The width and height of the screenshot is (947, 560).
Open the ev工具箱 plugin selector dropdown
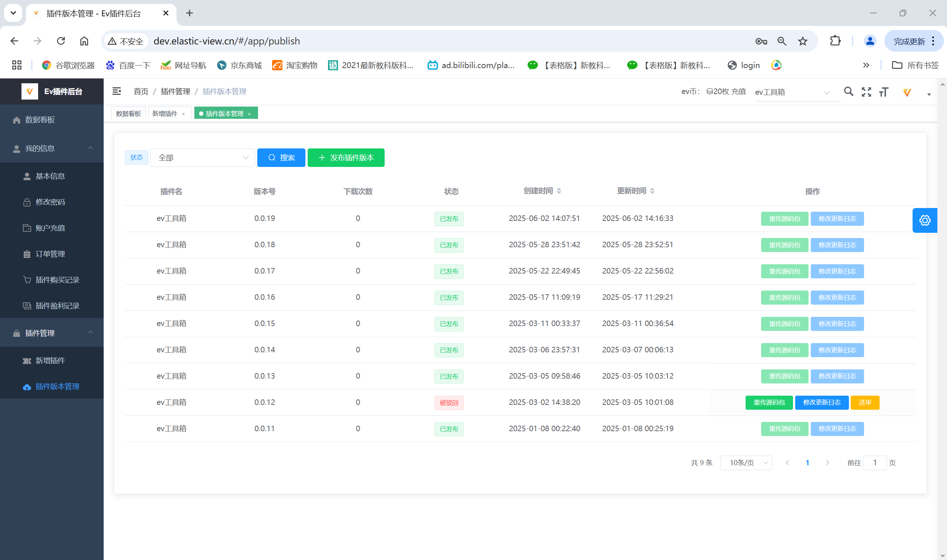pos(797,92)
